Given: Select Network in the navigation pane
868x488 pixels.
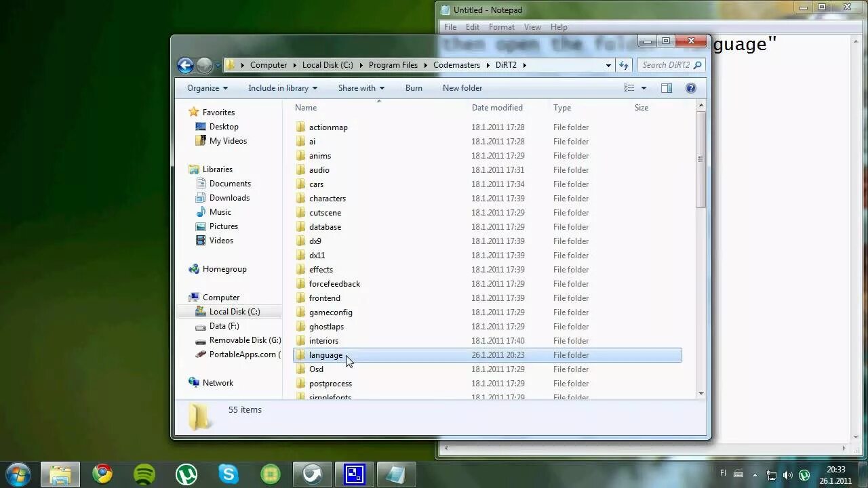Looking at the screenshot, I should click(218, 383).
